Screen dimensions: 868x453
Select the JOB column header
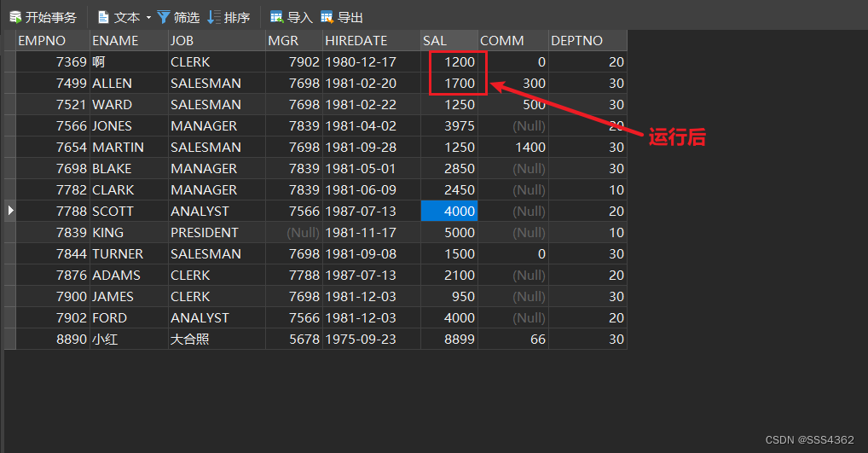coord(217,40)
